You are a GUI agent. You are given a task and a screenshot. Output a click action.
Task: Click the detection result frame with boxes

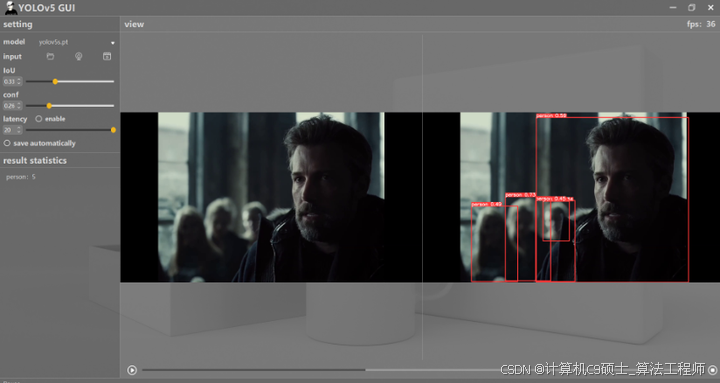coord(571,197)
